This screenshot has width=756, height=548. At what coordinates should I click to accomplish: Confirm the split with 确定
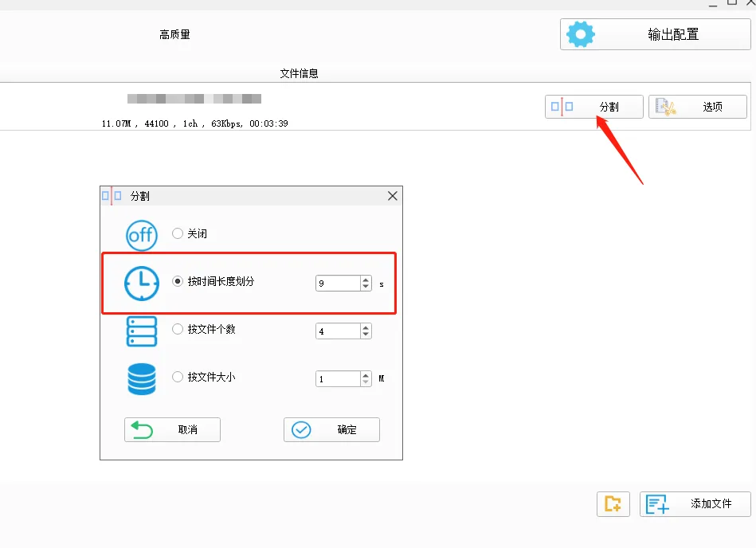[x=331, y=429]
